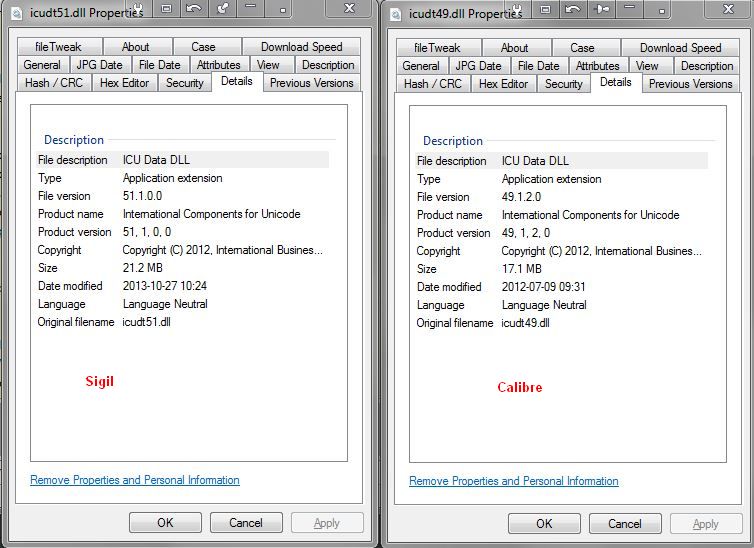Select Date modified 2013-10-27 10:24
754x548 pixels.
[165, 286]
